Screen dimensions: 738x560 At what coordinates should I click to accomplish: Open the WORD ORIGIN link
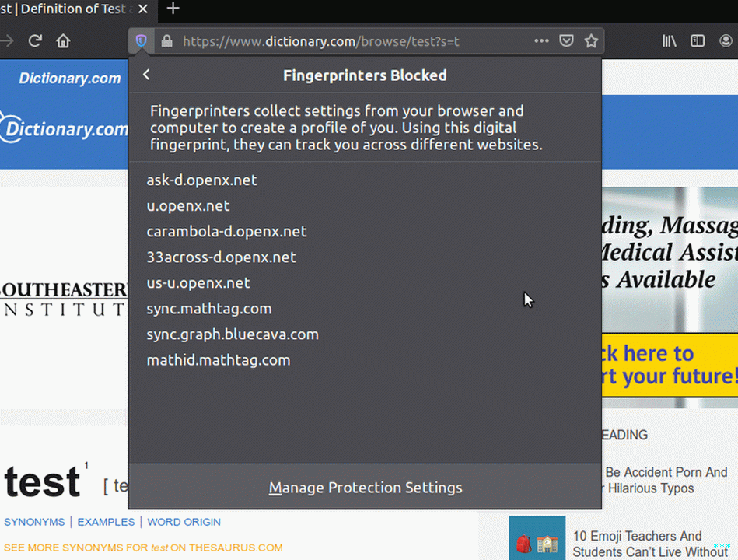click(x=184, y=522)
